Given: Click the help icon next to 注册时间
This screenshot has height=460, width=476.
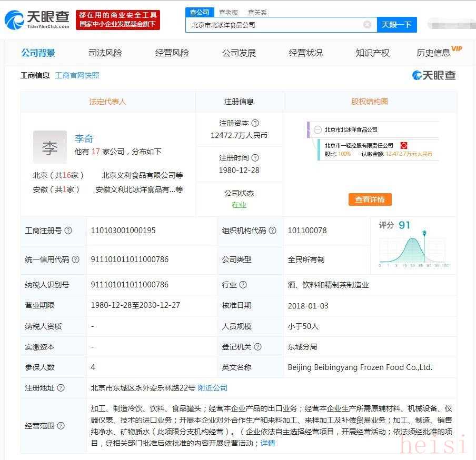Looking at the screenshot, I should [x=255, y=158].
